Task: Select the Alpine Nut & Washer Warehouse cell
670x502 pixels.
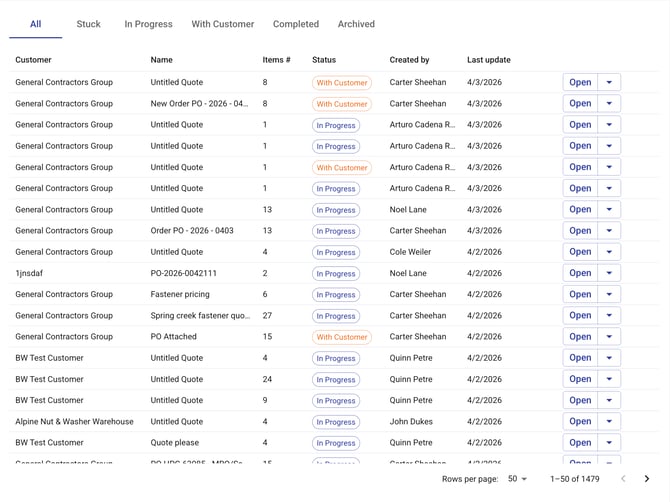Action: 74,422
